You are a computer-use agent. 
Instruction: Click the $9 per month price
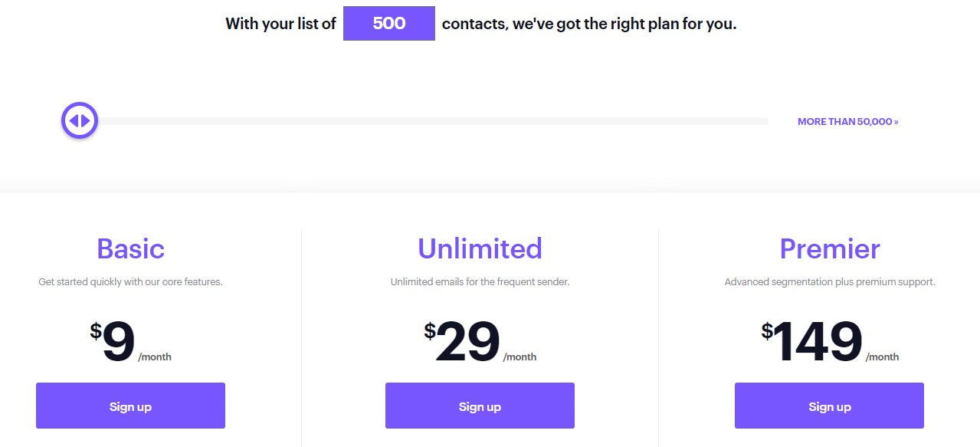pos(130,342)
